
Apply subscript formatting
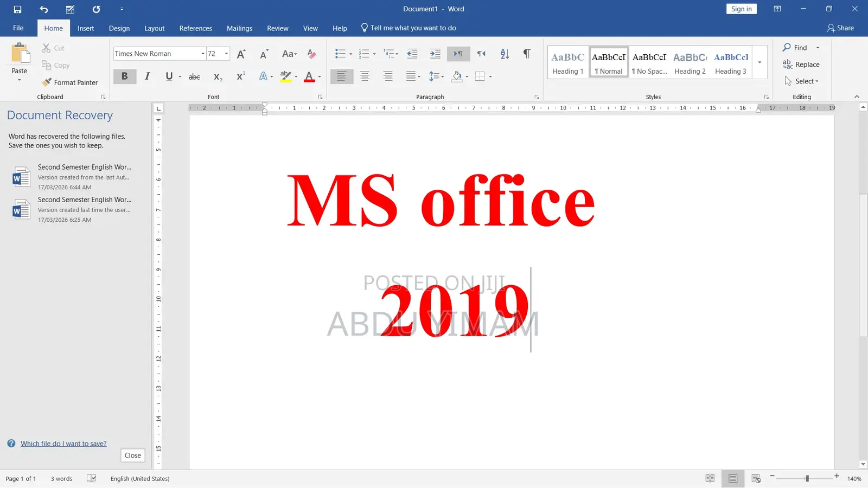[x=218, y=76]
